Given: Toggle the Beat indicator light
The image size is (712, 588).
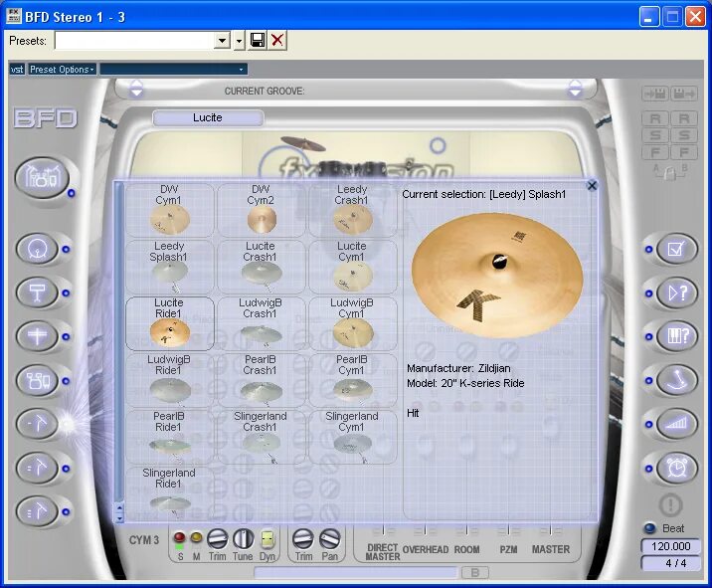Looking at the screenshot, I should 650,528.
